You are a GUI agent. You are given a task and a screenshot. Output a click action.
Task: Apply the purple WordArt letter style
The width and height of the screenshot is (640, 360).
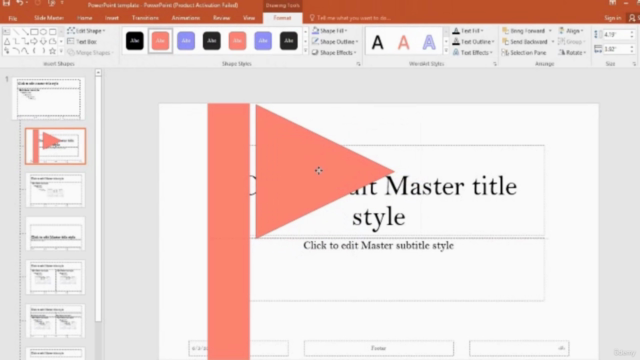pos(429,42)
